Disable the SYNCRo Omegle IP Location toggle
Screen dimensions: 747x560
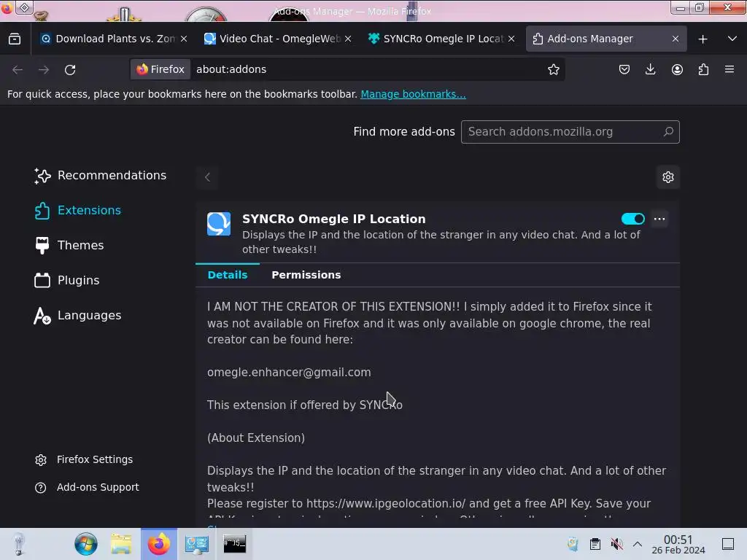point(632,219)
